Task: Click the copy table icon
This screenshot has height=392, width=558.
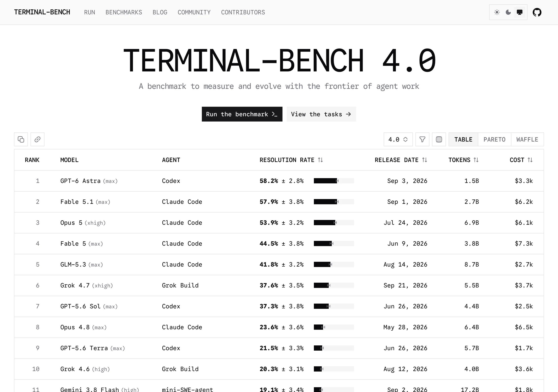Action: click(x=21, y=139)
